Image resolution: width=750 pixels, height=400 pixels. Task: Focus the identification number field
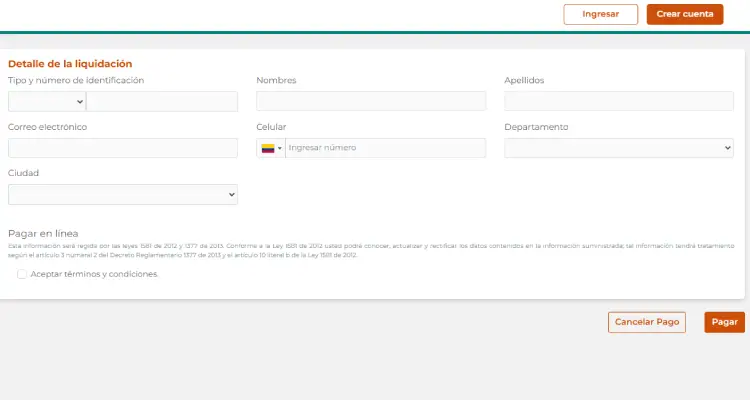162,101
